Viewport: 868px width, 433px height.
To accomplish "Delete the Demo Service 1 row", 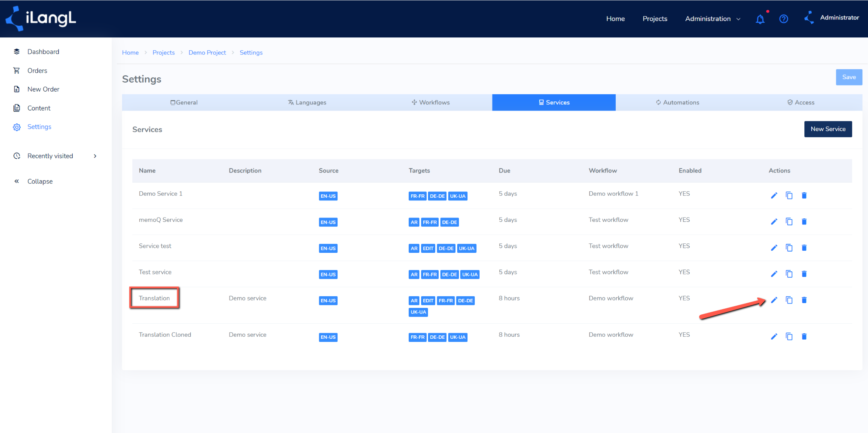I will [x=804, y=196].
